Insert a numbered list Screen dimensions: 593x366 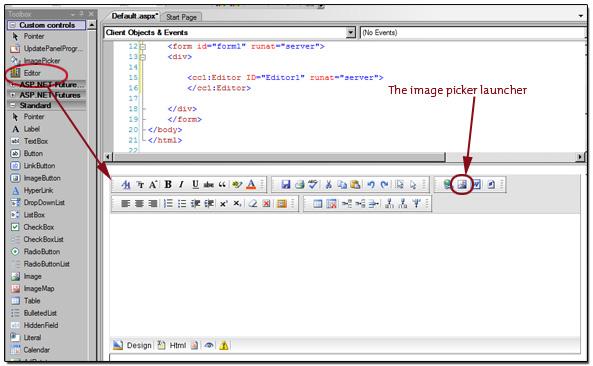point(168,204)
